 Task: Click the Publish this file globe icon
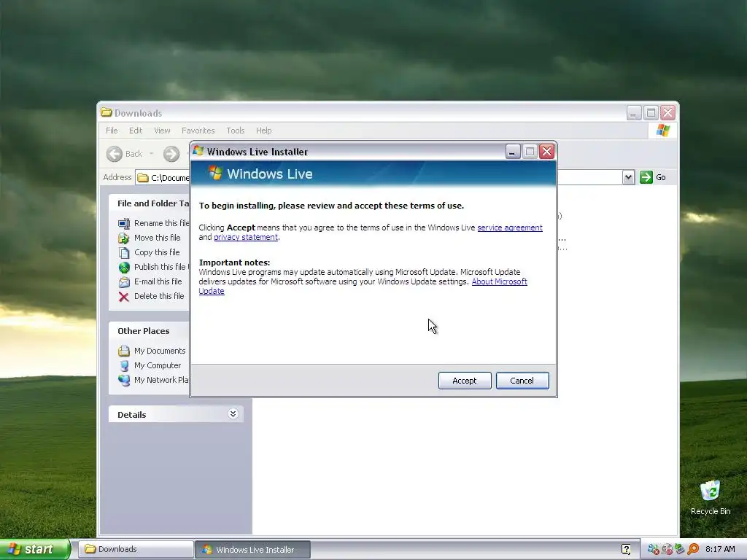(x=124, y=267)
